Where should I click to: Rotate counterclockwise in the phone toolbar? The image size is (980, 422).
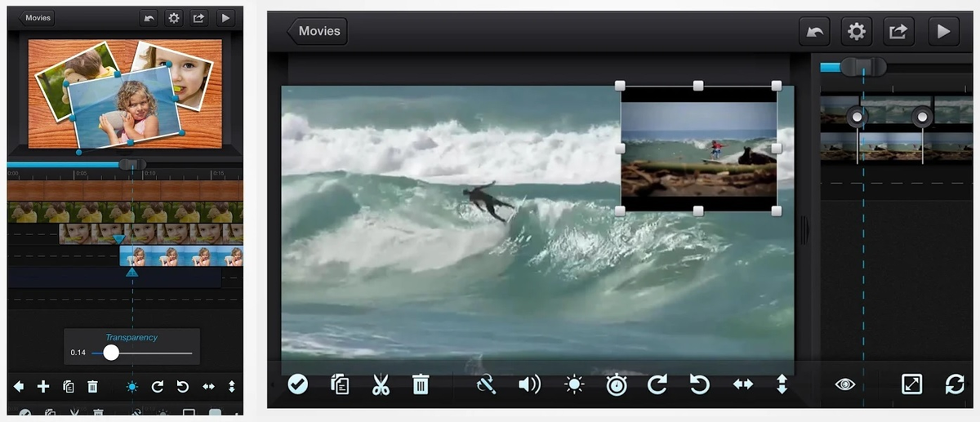183,386
